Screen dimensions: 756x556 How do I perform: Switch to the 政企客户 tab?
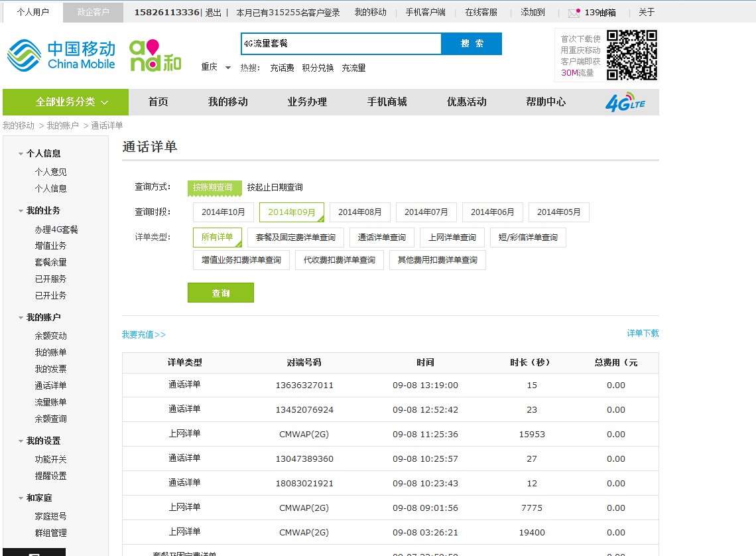pos(93,13)
